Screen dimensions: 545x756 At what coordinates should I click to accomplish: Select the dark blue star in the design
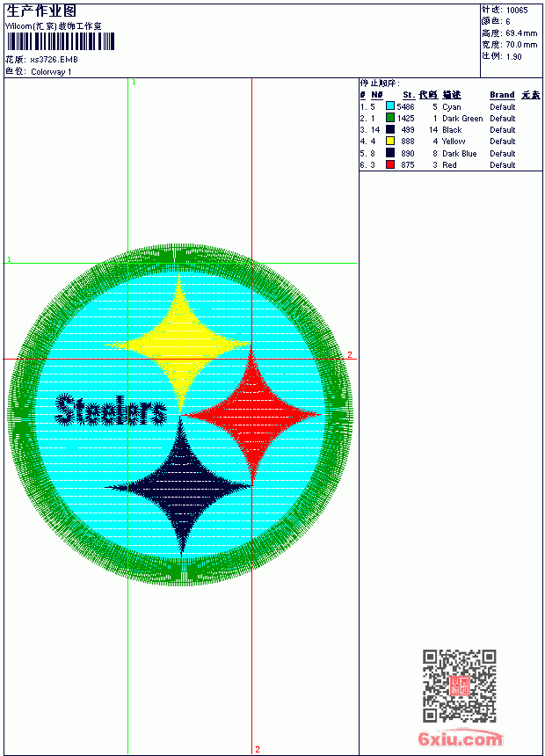(179, 487)
